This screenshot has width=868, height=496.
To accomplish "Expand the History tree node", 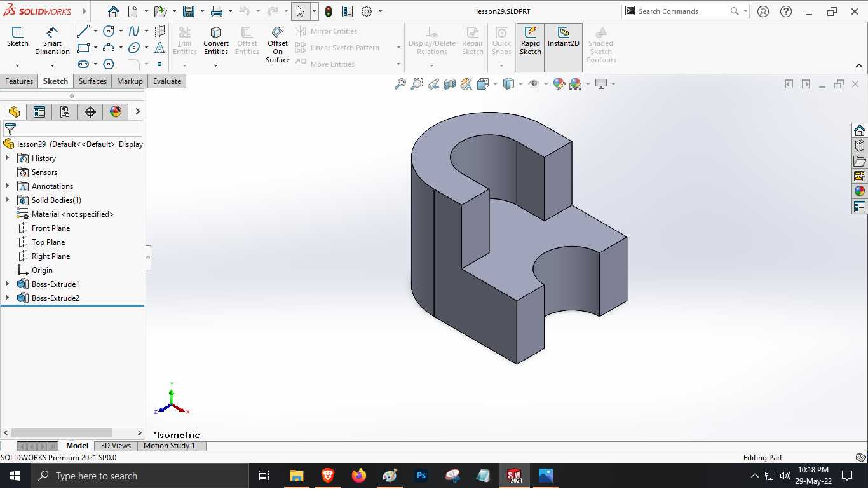I will click(x=8, y=158).
